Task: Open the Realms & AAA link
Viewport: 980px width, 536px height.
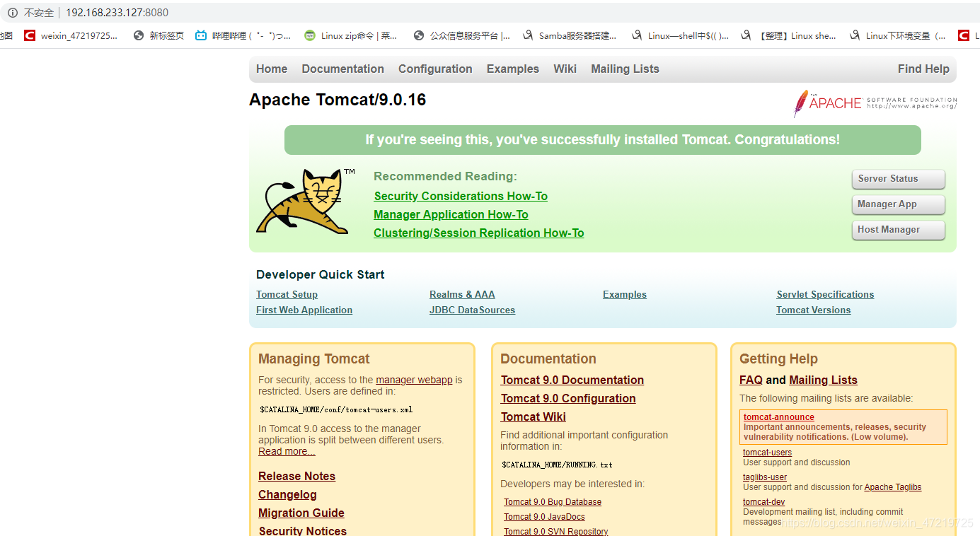Action: (462, 294)
